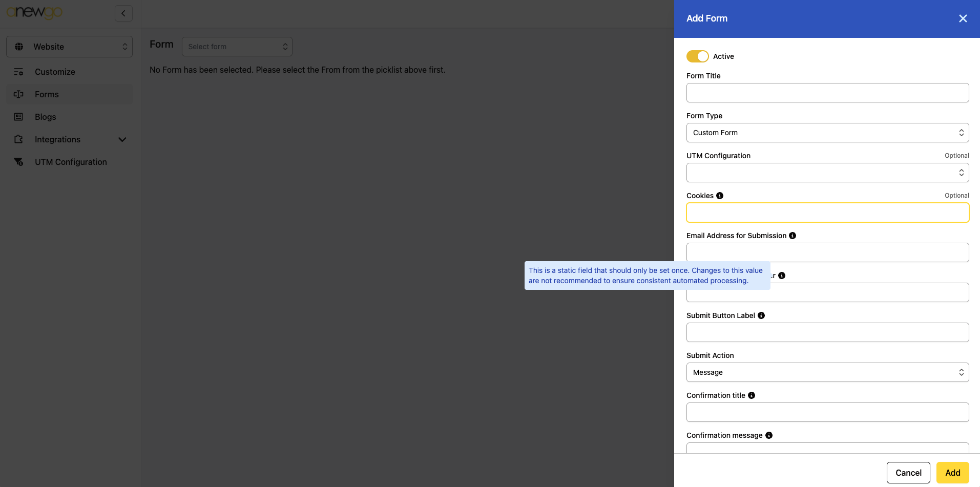980x487 pixels.
Task: Toggle the Active switch off
Action: [697, 56]
